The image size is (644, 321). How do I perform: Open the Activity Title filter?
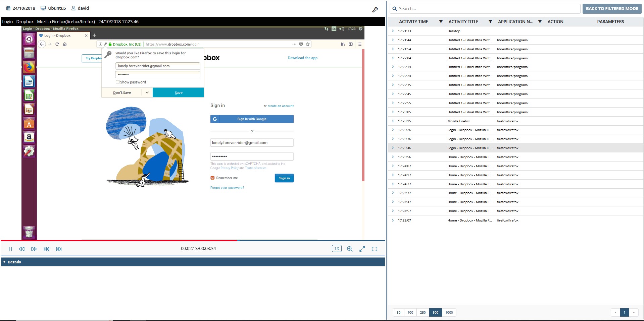click(x=490, y=21)
